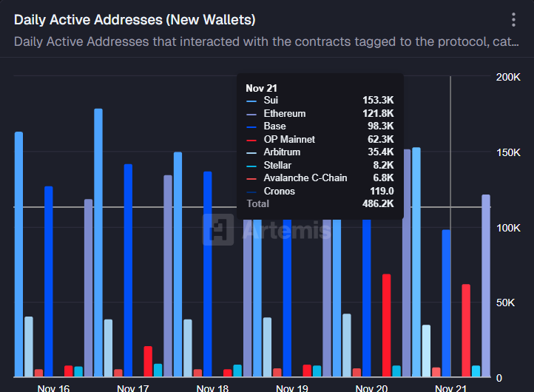Click the Nov 21 tooltip header
Screen dimensions: 534x392
[x=261, y=88]
